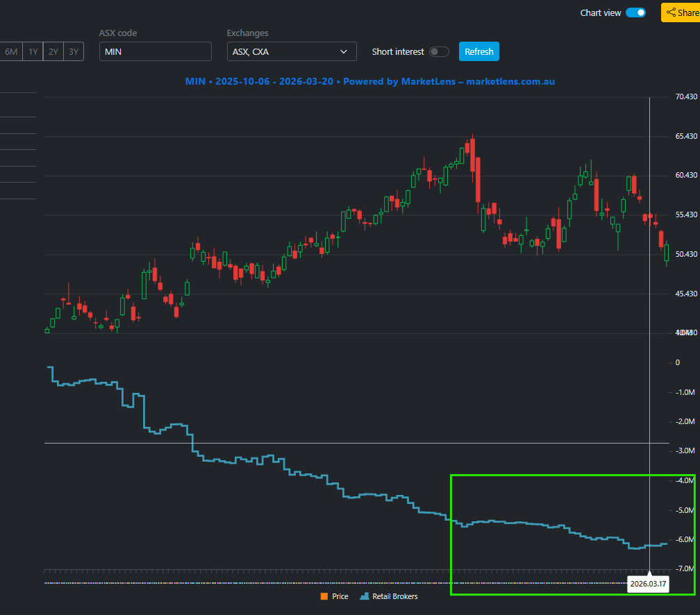700x615 pixels.
Task: Select the 2Y time range tab
Action: 53,52
